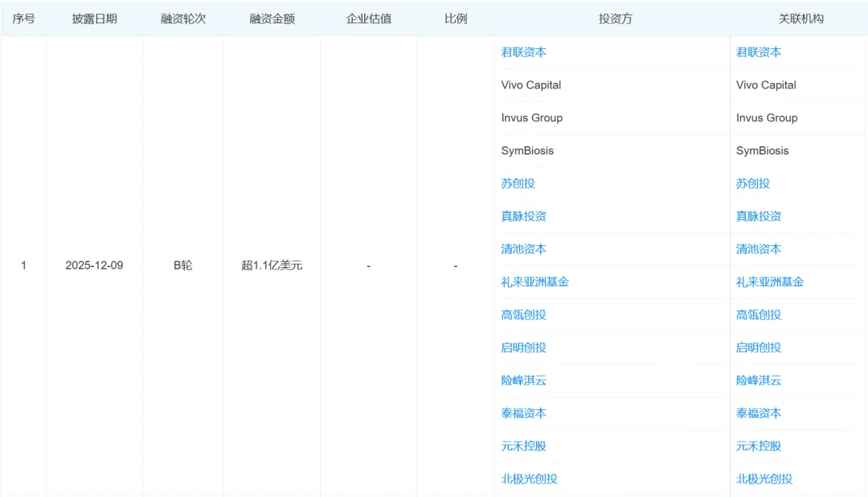Open 高瓴创投 link in 投资方 column

pos(524,314)
